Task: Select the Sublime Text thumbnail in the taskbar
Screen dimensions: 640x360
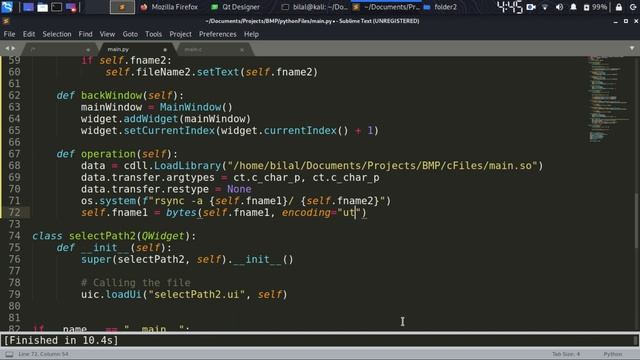Action: pyautogui.click(x=122, y=7)
